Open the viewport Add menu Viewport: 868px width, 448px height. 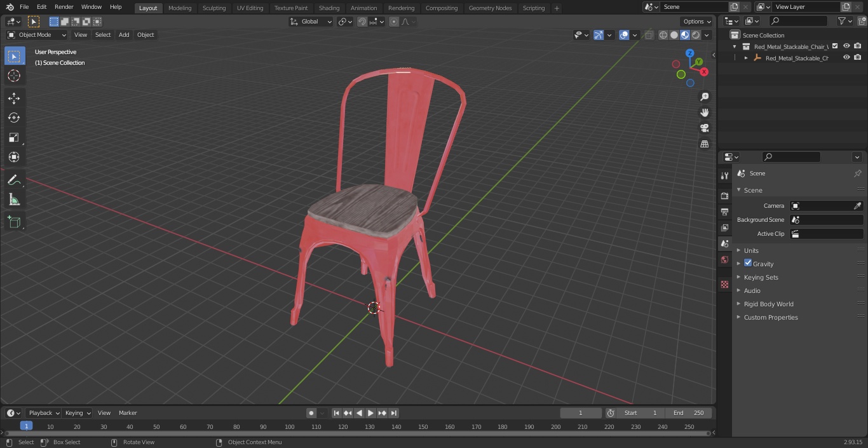point(124,35)
